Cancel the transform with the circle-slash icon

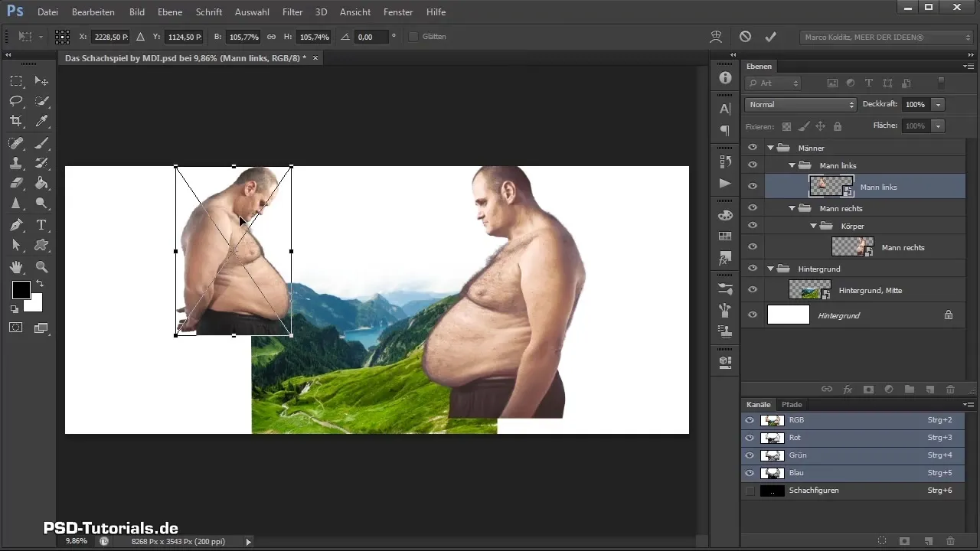click(745, 37)
